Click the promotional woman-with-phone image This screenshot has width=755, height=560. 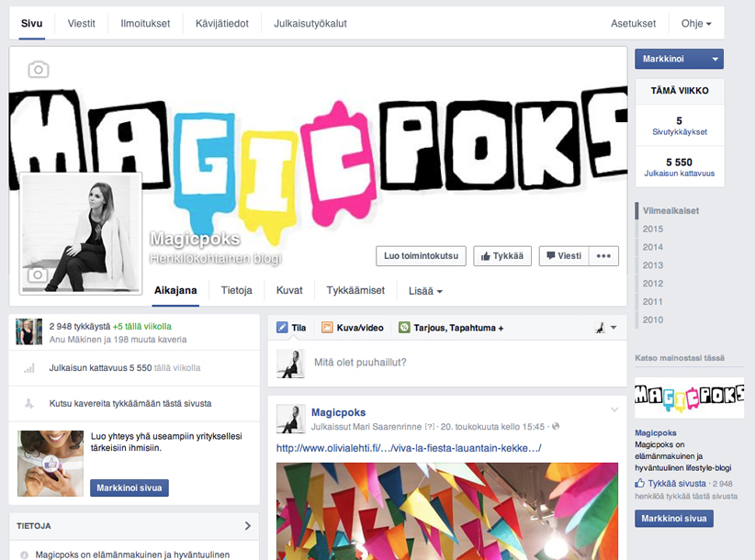(51, 464)
